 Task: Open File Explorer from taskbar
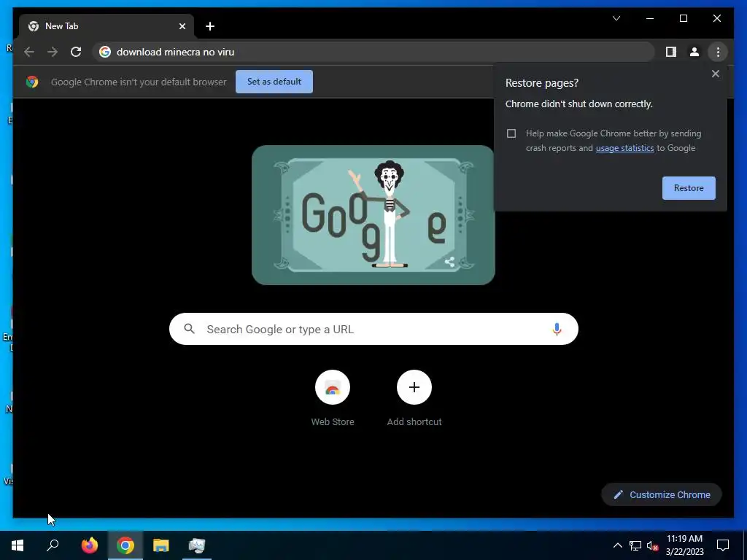click(x=161, y=545)
